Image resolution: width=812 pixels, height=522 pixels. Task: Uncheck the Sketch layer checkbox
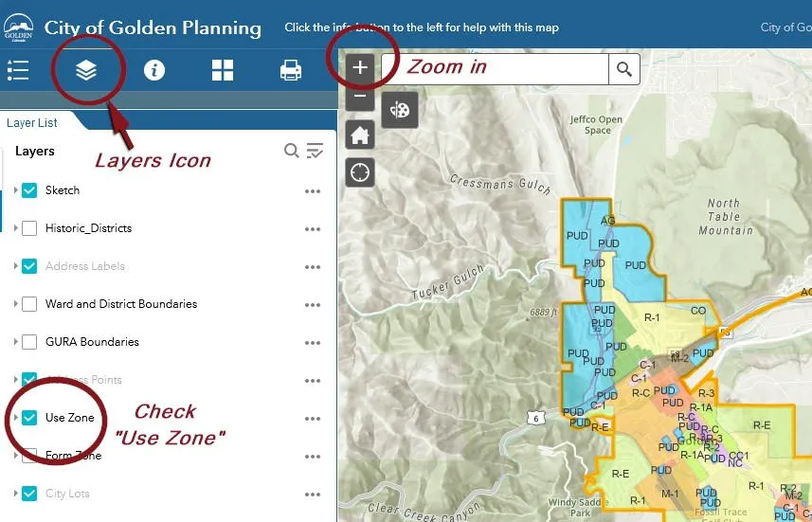pyautogui.click(x=29, y=190)
